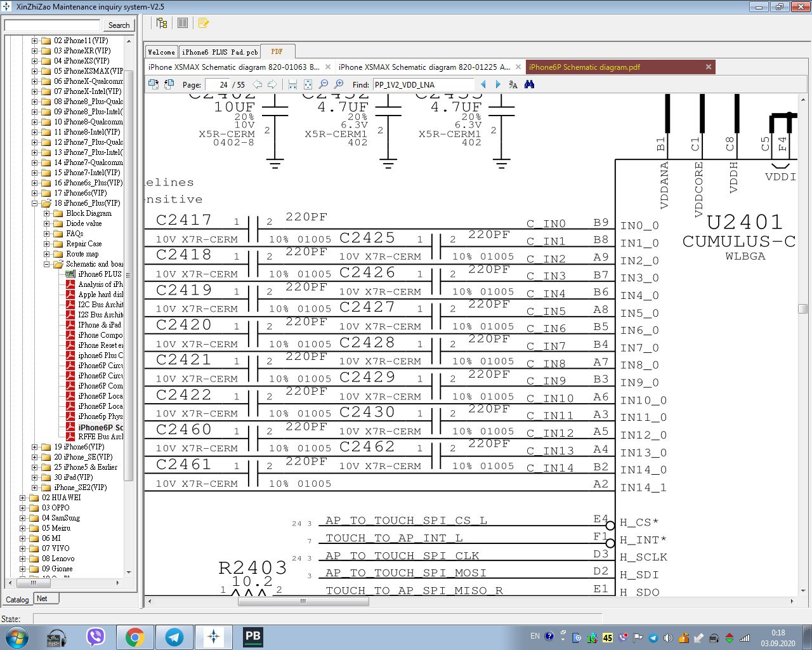Image resolution: width=812 pixels, height=650 pixels.
Task: Open Viber from the taskbar
Action: 96,637
